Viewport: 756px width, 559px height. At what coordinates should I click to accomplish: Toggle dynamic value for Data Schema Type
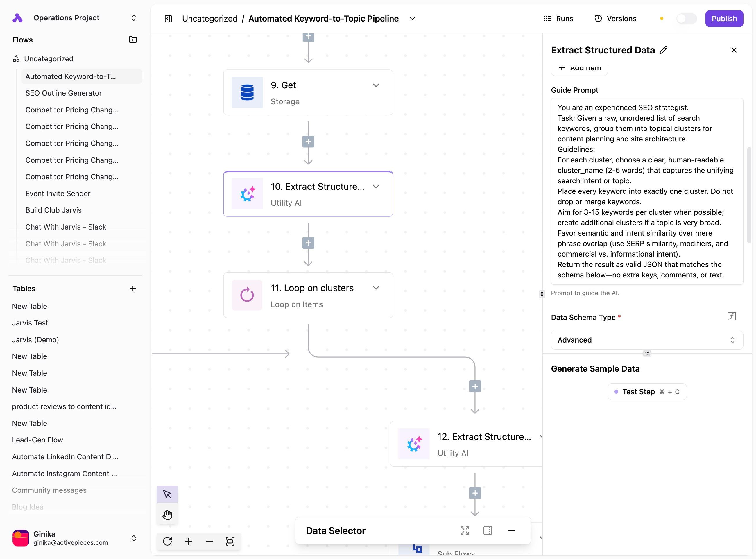click(x=732, y=316)
